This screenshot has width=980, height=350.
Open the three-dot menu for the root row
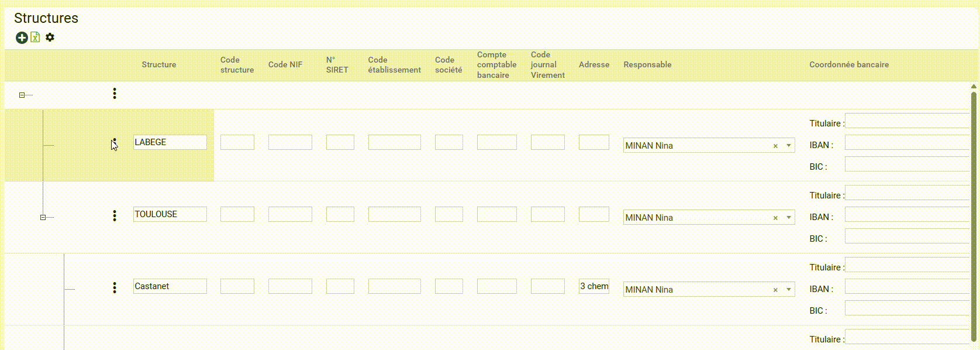pos(115,94)
